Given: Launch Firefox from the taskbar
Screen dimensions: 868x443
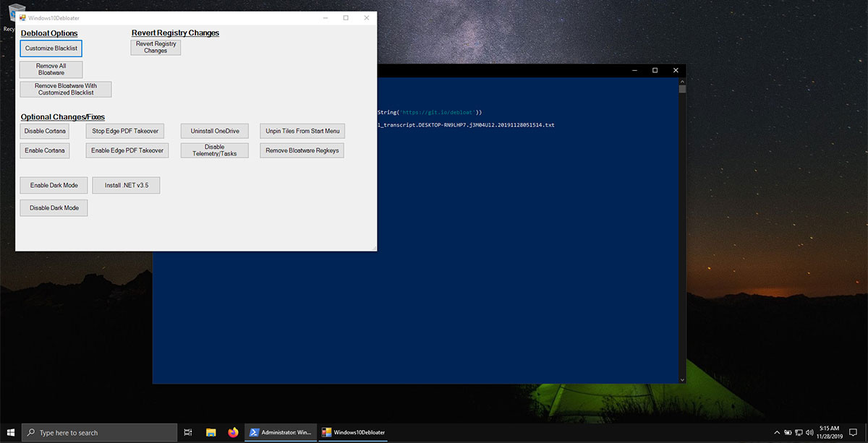Looking at the screenshot, I should pos(233,432).
